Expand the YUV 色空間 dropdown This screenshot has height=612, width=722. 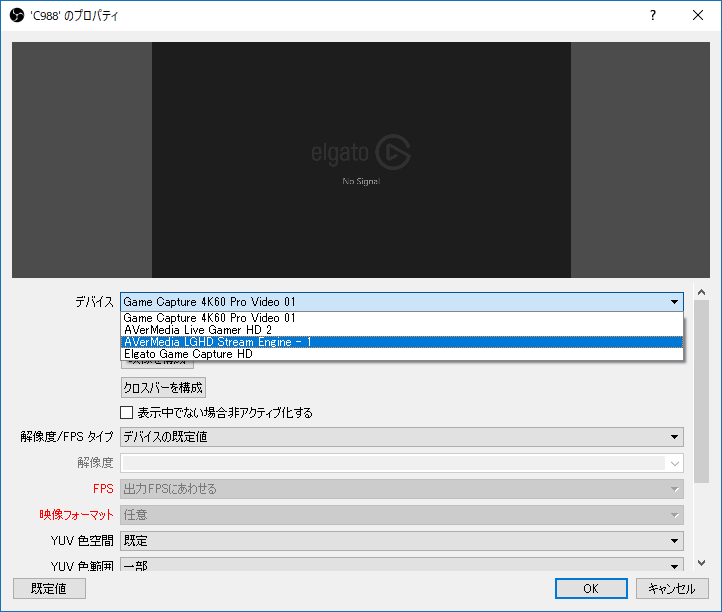(402, 541)
